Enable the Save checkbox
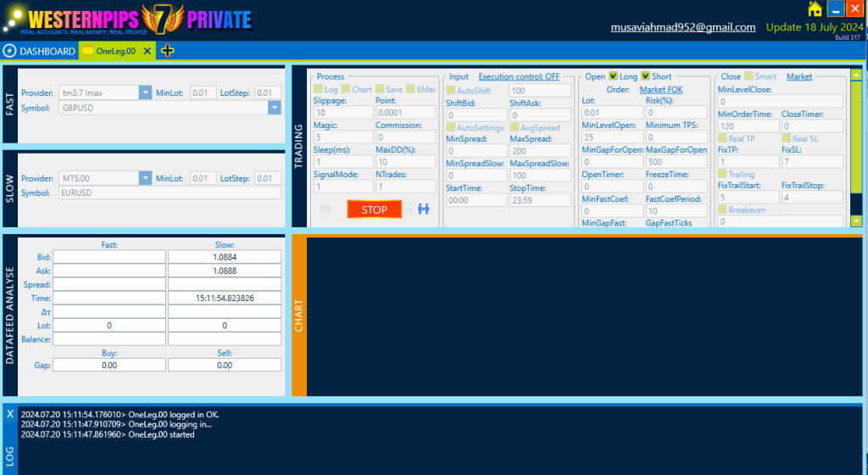The image size is (868, 475). (380, 89)
